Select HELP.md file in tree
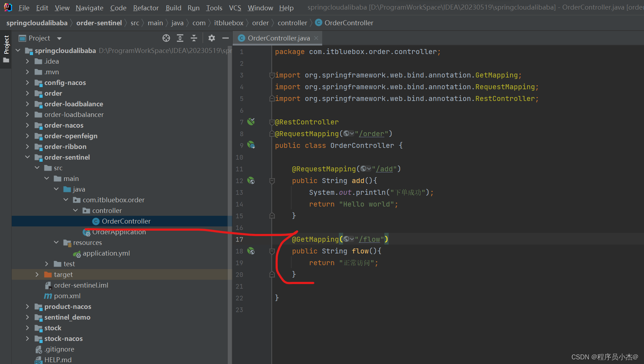This screenshot has width=644, height=364. pos(58,360)
